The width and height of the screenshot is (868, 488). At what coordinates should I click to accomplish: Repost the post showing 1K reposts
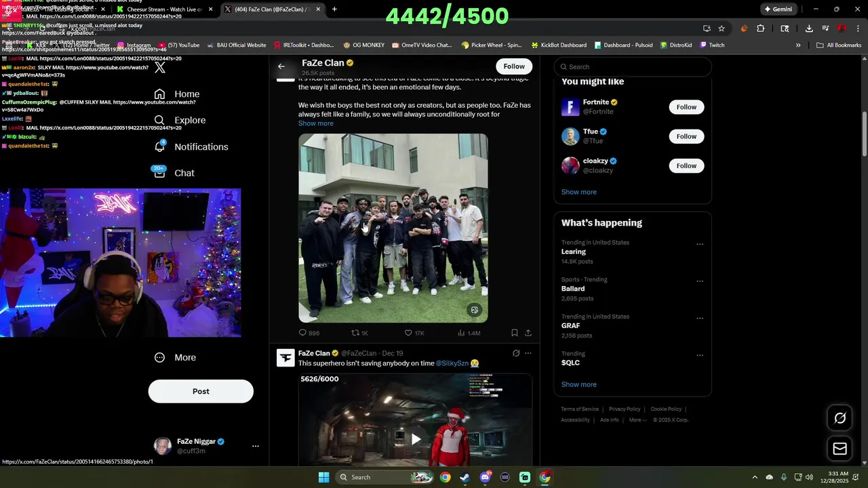[359, 333]
